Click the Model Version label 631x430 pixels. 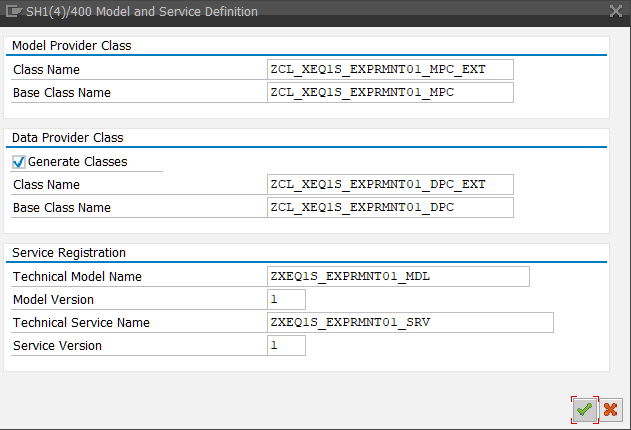[54, 300]
